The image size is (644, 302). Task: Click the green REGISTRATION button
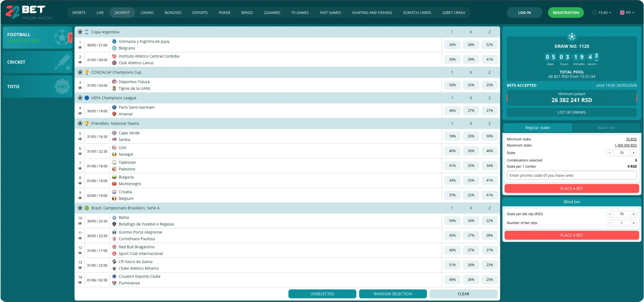coord(566,13)
